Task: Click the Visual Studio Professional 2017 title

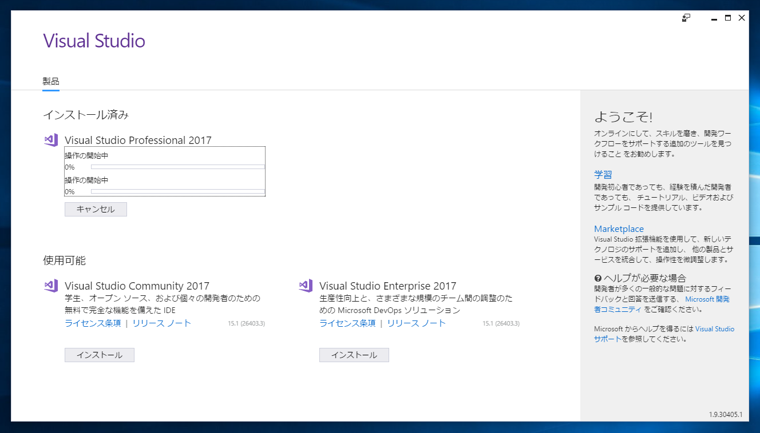Action: (138, 140)
